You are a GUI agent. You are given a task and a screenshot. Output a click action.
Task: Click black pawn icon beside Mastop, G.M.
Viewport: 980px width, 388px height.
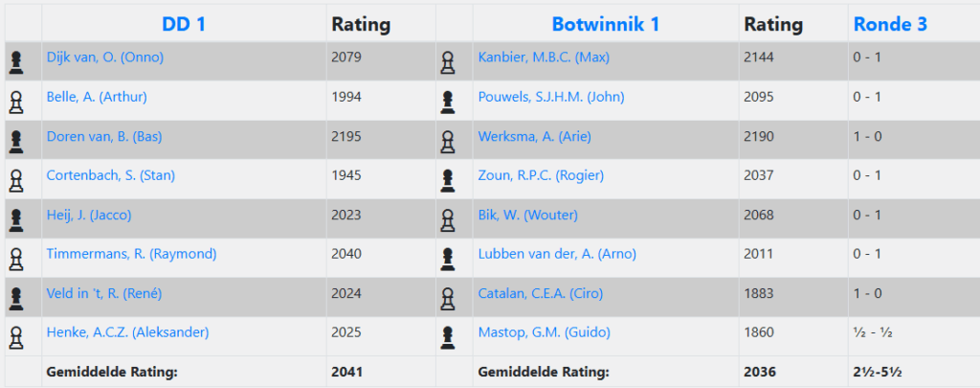[x=447, y=337]
